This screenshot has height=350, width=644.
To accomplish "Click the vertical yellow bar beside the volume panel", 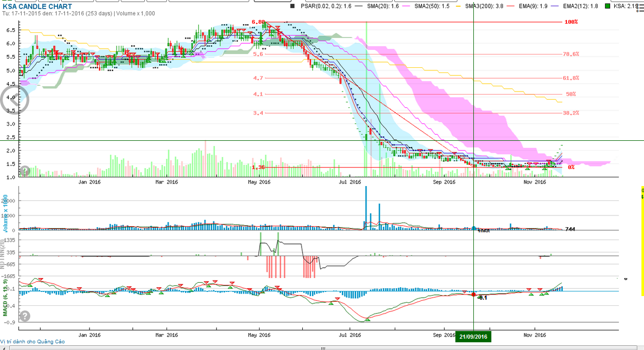I will click(x=642, y=241).
